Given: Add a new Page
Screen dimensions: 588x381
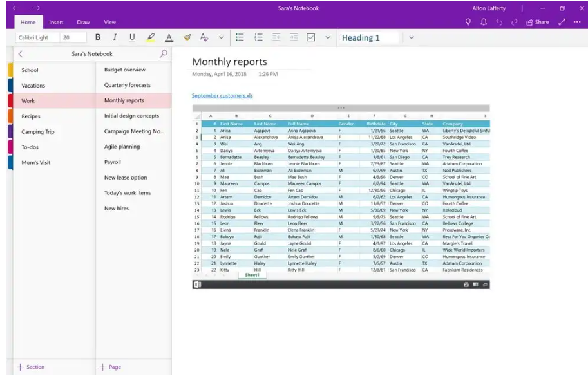Looking at the screenshot, I should pyautogui.click(x=110, y=367).
